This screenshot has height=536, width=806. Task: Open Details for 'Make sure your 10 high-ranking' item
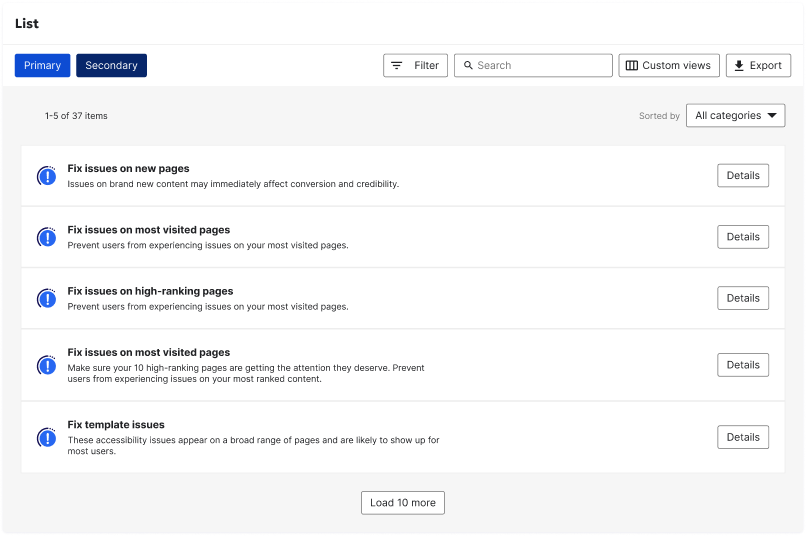click(742, 365)
